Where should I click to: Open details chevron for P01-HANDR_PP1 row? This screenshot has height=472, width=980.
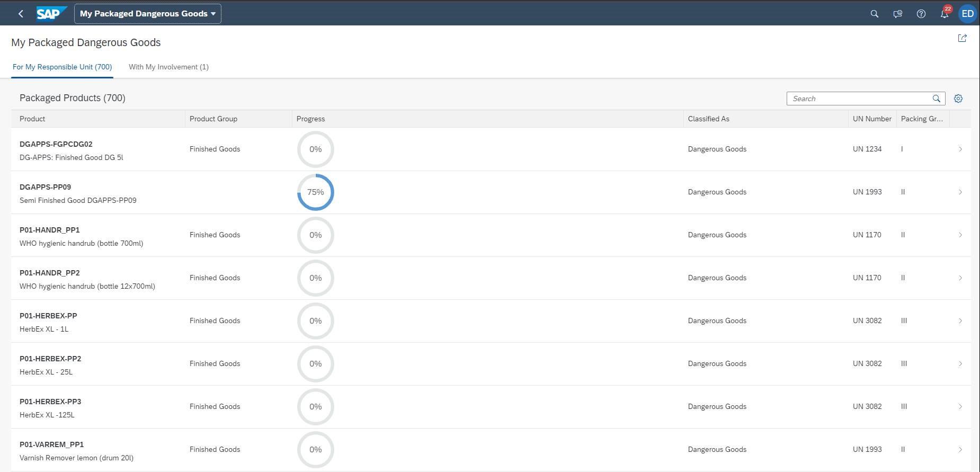coord(960,235)
